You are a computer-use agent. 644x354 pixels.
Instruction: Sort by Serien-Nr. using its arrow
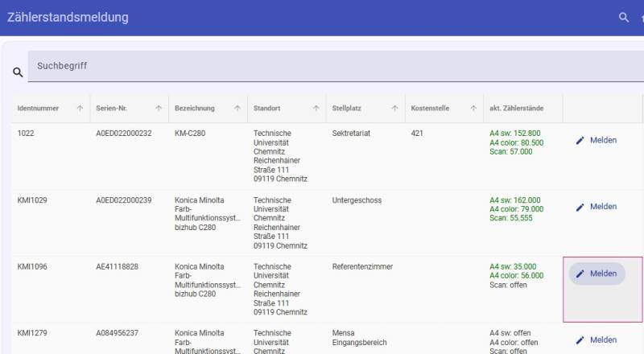(x=159, y=108)
